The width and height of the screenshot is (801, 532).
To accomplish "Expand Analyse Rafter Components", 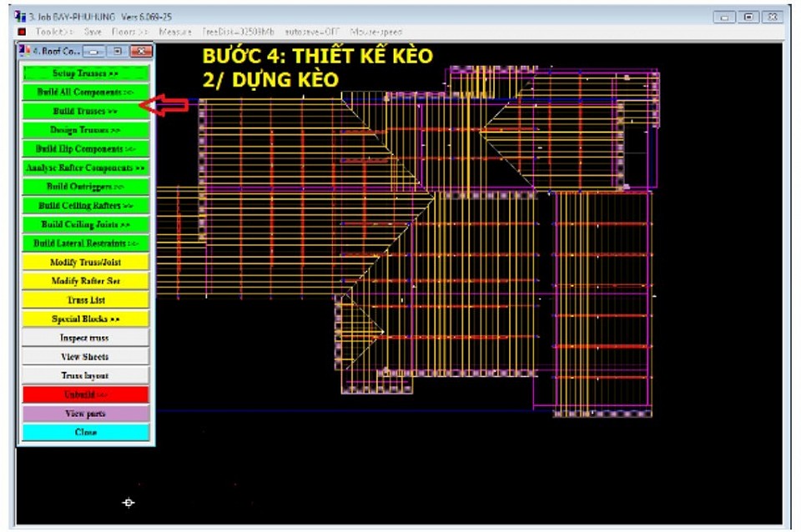I will coord(84,168).
